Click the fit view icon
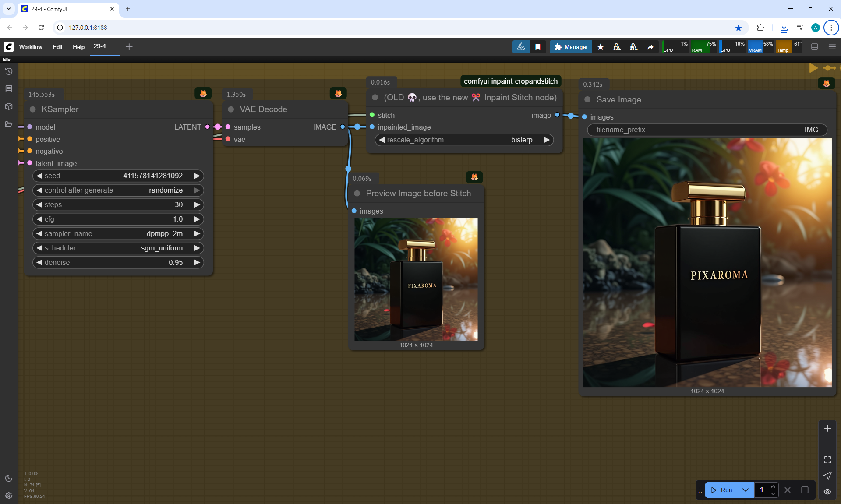The height and width of the screenshot is (504, 841). pos(827,460)
